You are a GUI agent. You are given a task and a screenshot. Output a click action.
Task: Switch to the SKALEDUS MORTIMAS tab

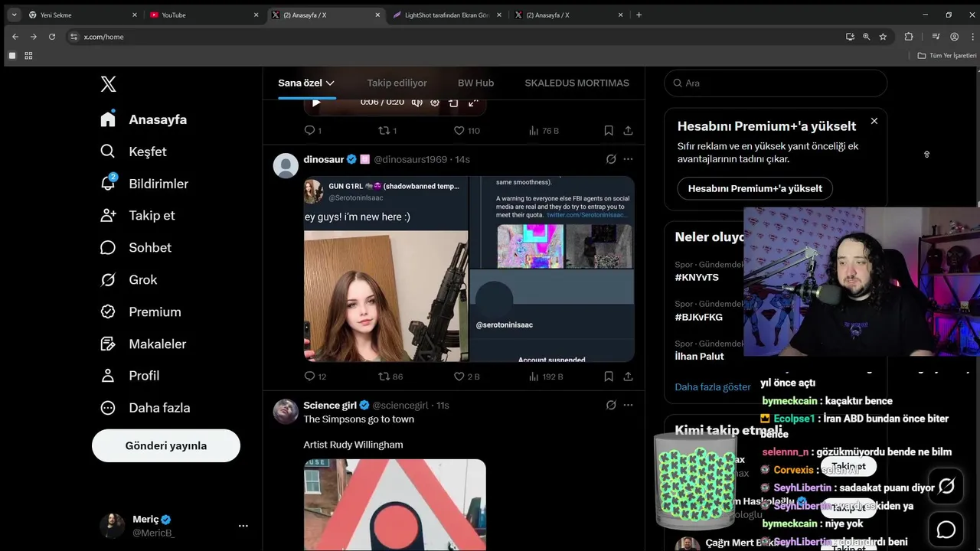(x=577, y=83)
